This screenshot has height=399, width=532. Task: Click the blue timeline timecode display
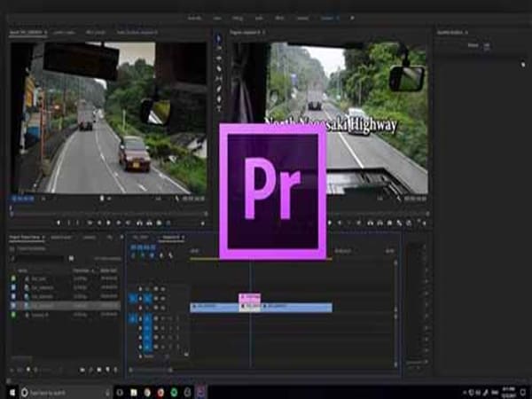pyautogui.click(x=143, y=247)
